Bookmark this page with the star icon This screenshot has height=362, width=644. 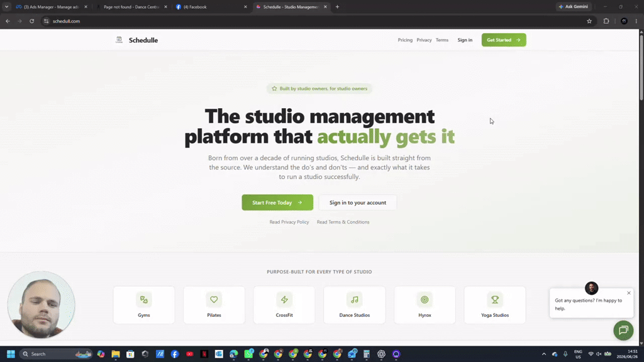pos(589,21)
